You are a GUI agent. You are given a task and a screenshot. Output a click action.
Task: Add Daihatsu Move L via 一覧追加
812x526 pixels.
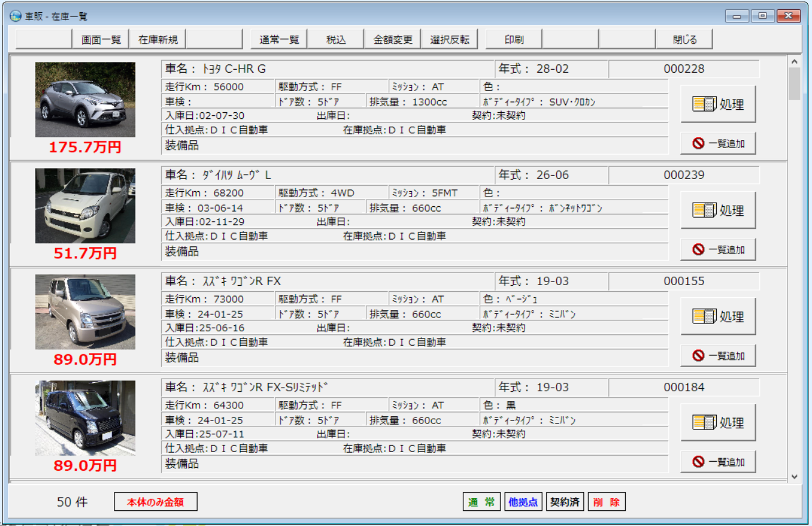718,249
